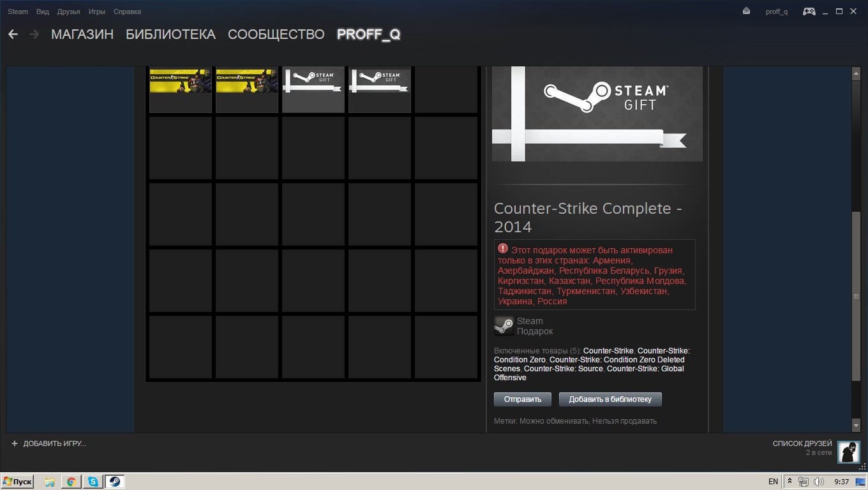Click the Включенные товары (5) label
This screenshot has width=868, height=490.
[x=537, y=351]
